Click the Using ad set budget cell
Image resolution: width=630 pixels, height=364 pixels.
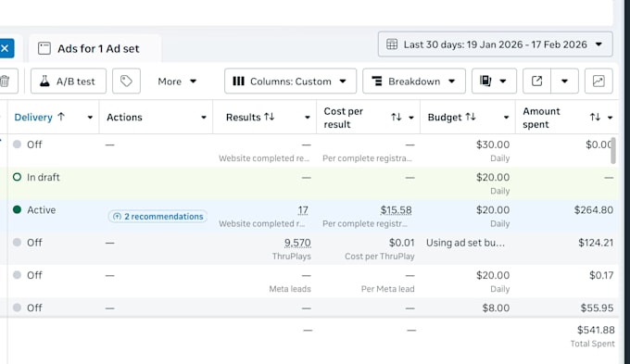(x=465, y=243)
